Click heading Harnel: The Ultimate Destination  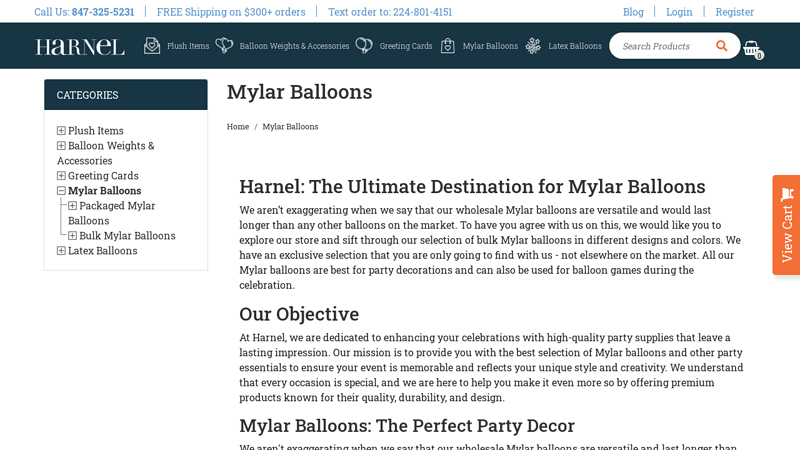[x=472, y=187]
